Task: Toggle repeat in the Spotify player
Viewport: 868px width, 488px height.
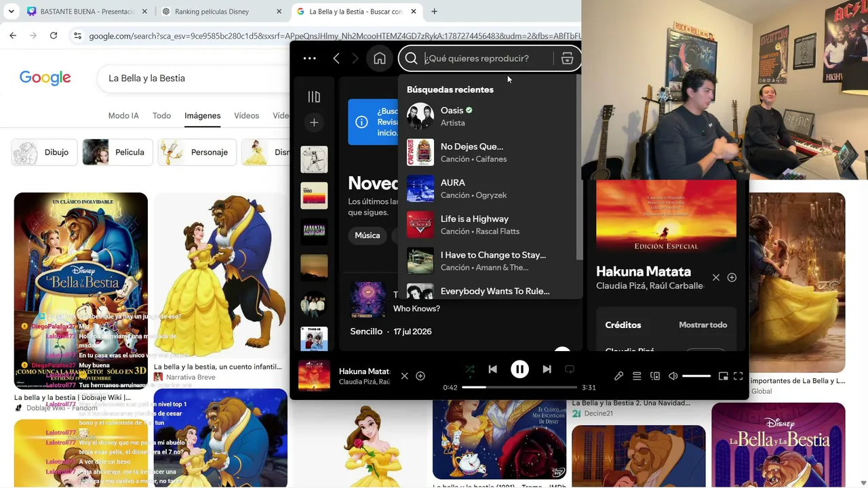Action: [570, 369]
